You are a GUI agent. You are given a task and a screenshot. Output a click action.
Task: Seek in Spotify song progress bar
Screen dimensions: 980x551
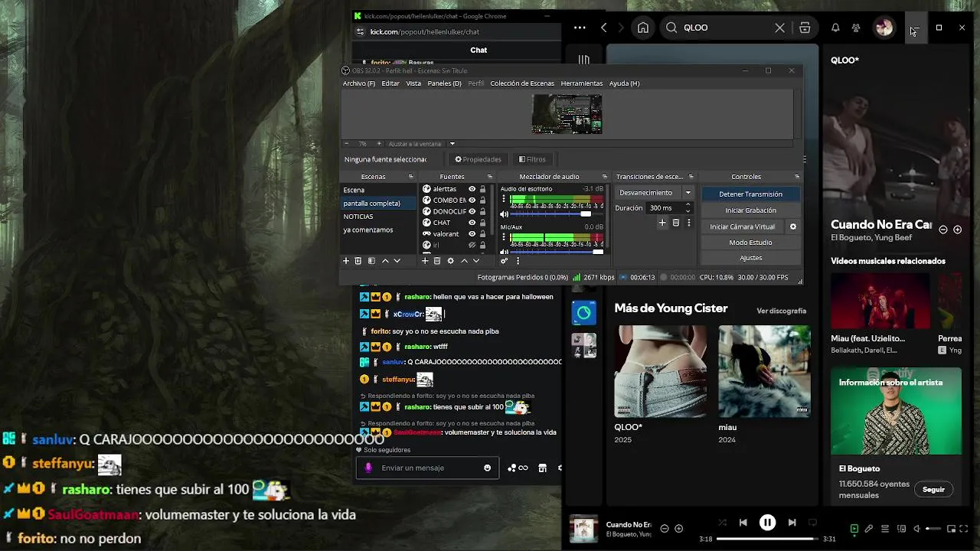coord(767,539)
